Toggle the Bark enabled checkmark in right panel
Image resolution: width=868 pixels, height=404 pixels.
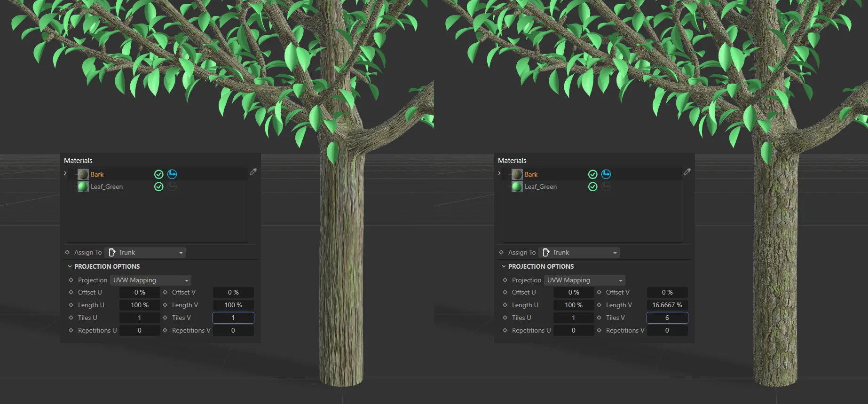[x=593, y=174]
